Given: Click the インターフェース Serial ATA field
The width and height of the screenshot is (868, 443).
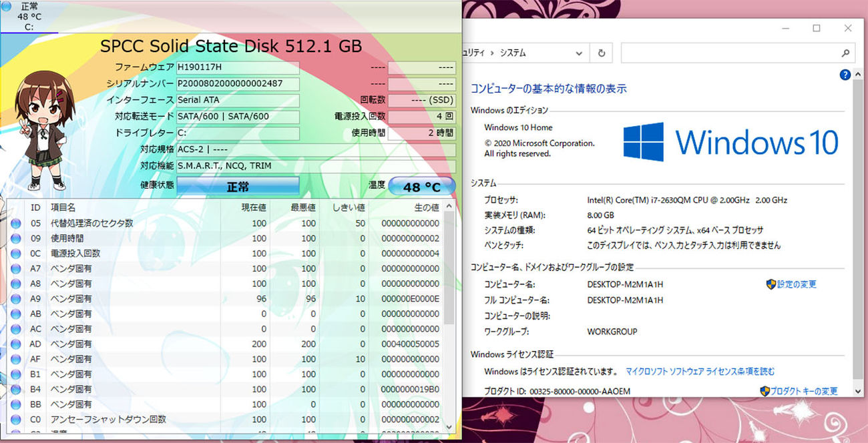Looking at the screenshot, I should point(238,100).
